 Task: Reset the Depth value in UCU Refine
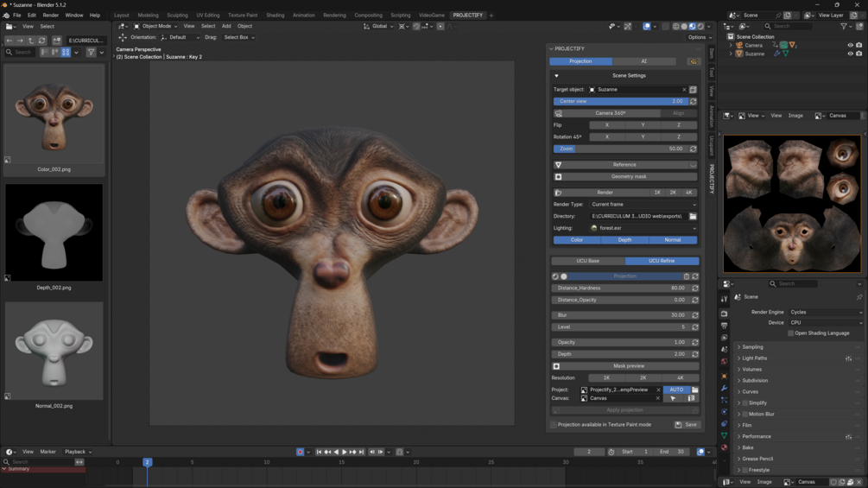pyautogui.click(x=695, y=354)
